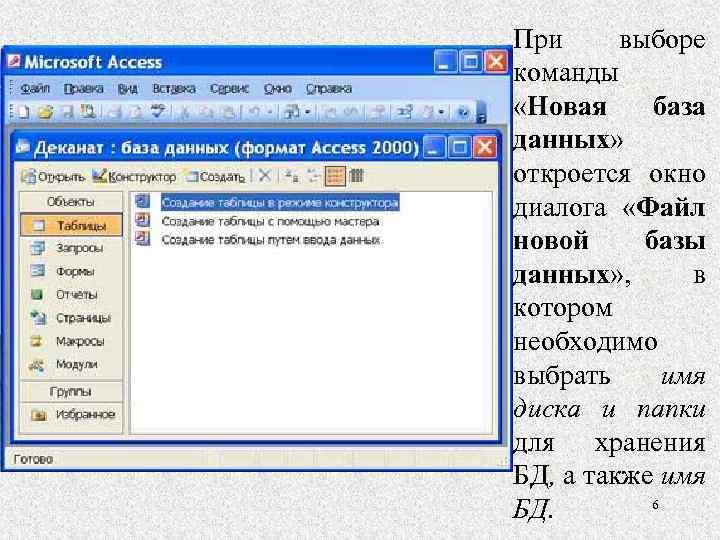Click the Properties toolbar icon

[x=378, y=112]
